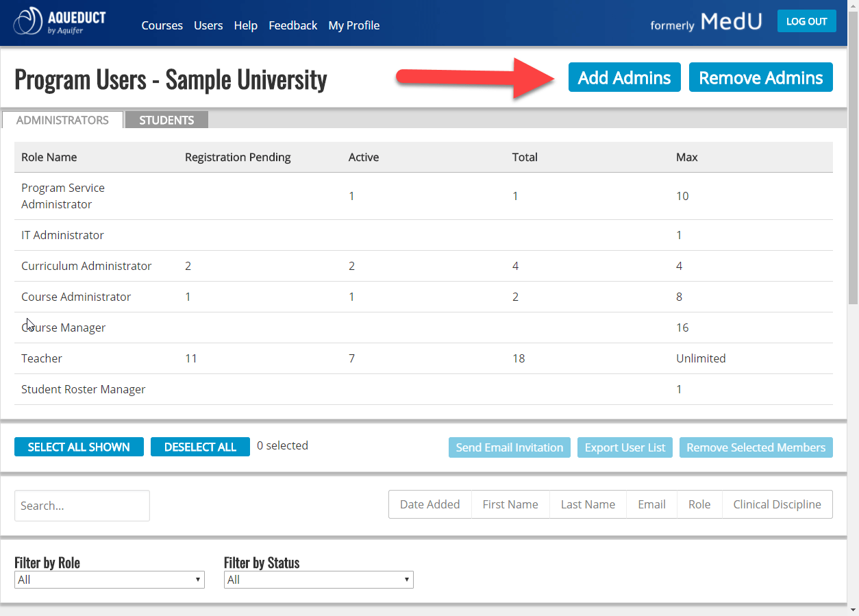
Task: Click Max value 10 for Program Service Administrator
Action: point(682,196)
